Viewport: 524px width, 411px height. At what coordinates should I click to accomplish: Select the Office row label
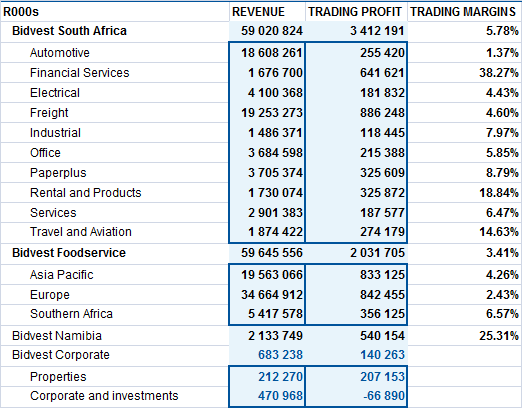(x=45, y=153)
